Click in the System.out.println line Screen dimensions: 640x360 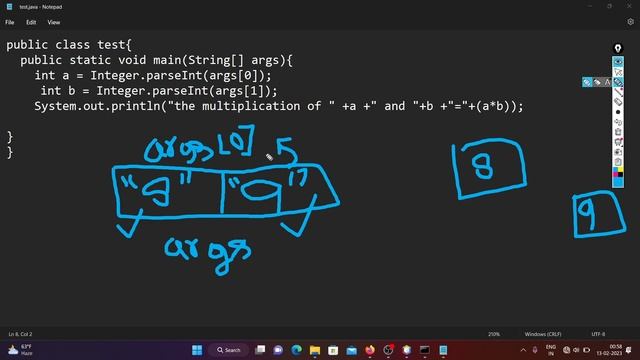point(279,106)
